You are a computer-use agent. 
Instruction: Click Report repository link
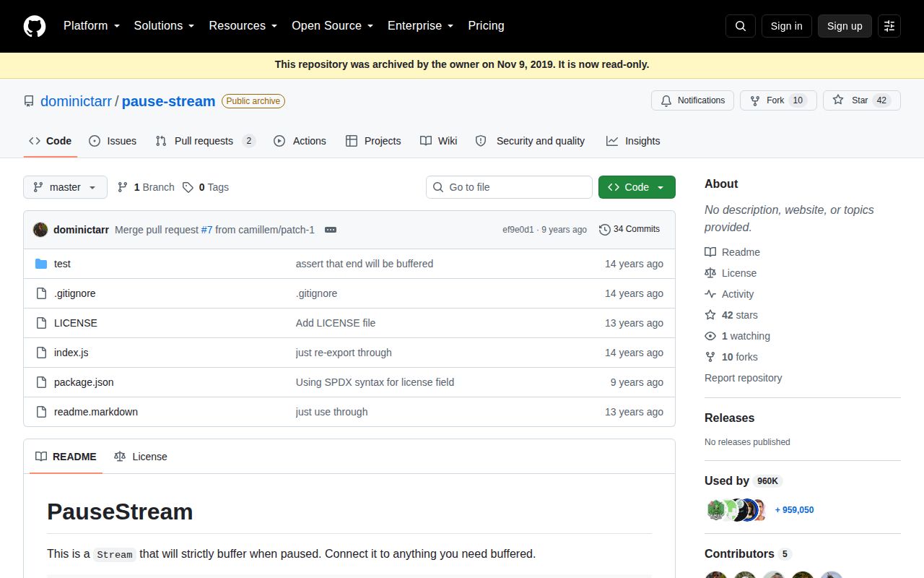743,378
